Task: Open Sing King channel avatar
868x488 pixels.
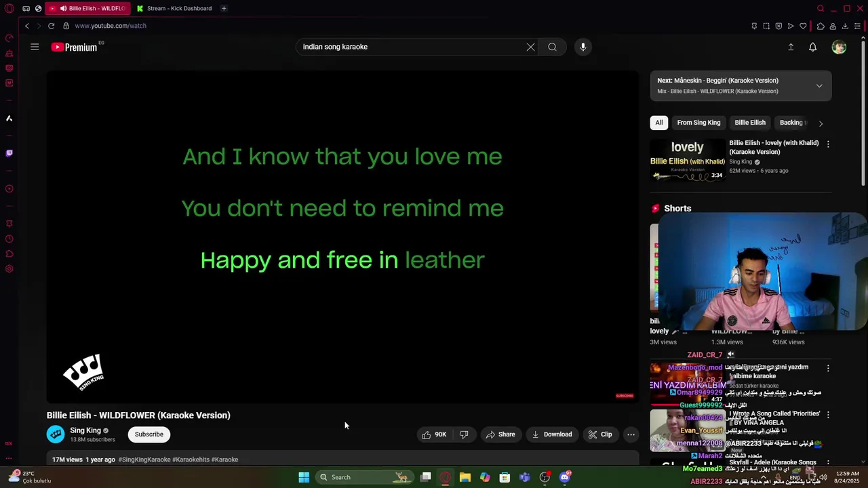Action: click(56, 434)
